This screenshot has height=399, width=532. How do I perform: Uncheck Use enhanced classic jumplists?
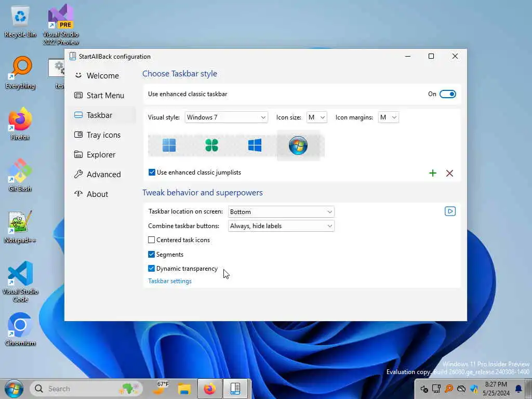[x=152, y=172]
